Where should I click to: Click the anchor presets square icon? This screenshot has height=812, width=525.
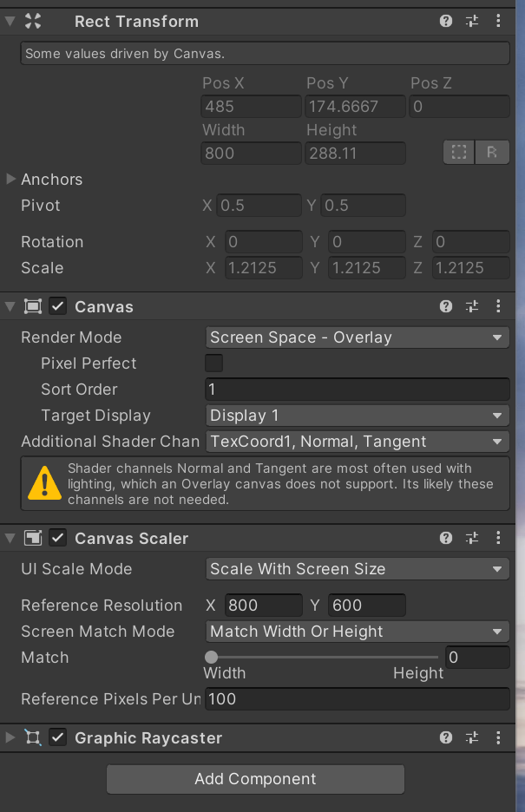(458, 152)
